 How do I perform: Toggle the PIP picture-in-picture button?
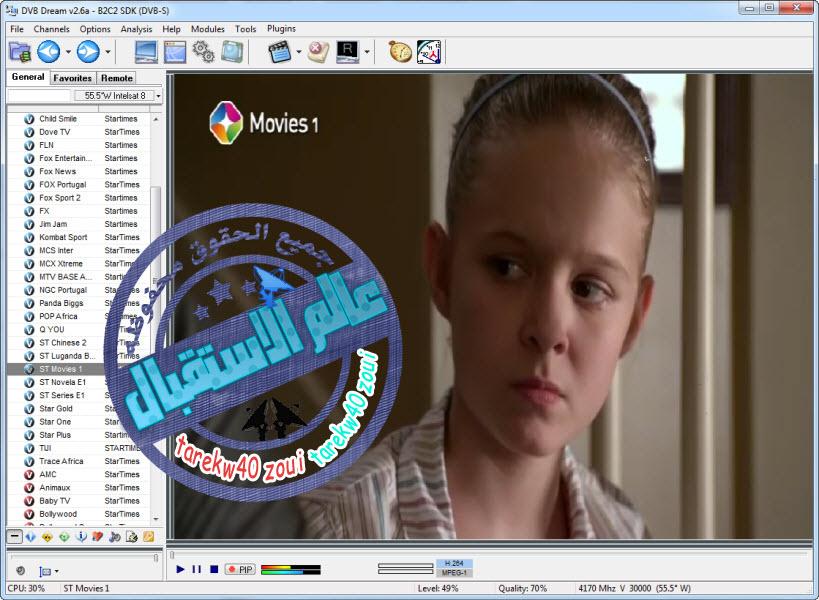[x=240, y=569]
